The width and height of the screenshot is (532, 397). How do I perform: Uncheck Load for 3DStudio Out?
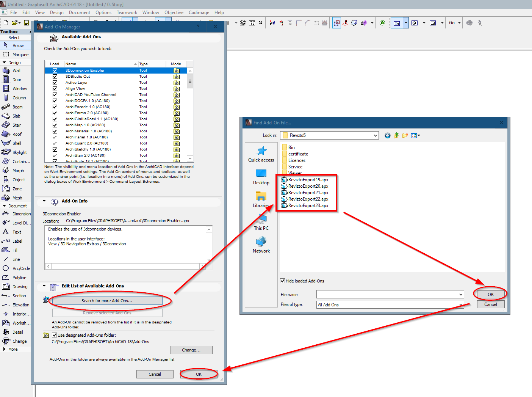tap(55, 76)
